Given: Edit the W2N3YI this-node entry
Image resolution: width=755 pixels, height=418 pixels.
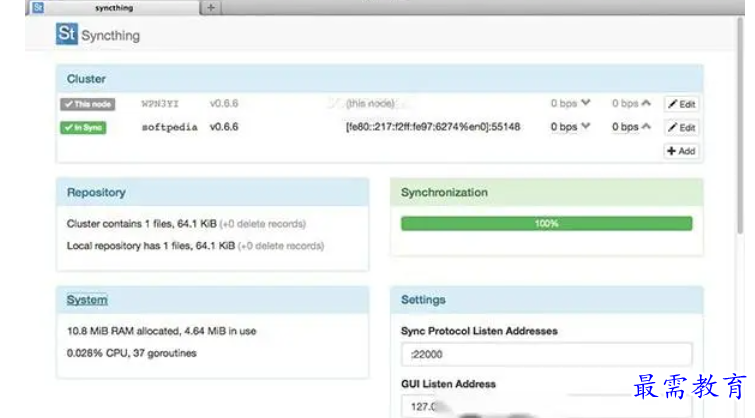Looking at the screenshot, I should tap(681, 104).
